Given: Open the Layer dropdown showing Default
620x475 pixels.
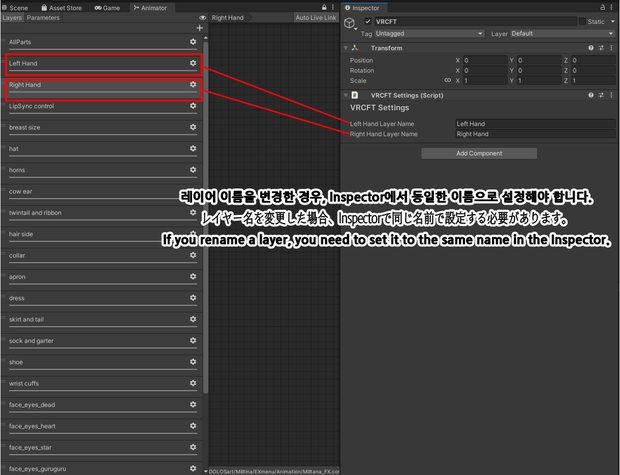Looking at the screenshot, I should click(563, 34).
